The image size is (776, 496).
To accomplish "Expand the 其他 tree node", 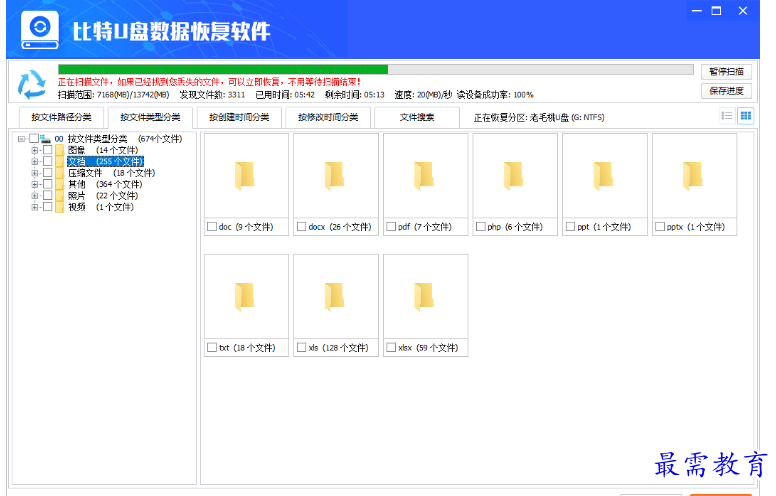I will pos(35,184).
